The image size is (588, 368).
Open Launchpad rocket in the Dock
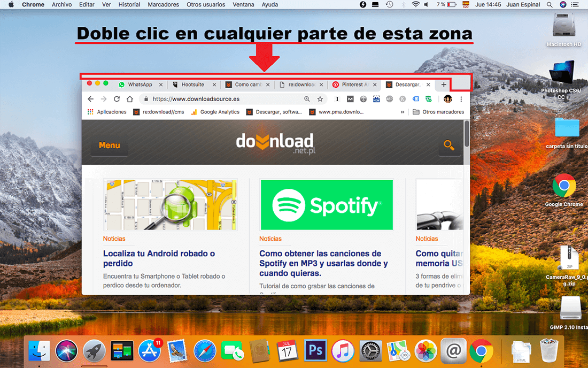(x=94, y=351)
